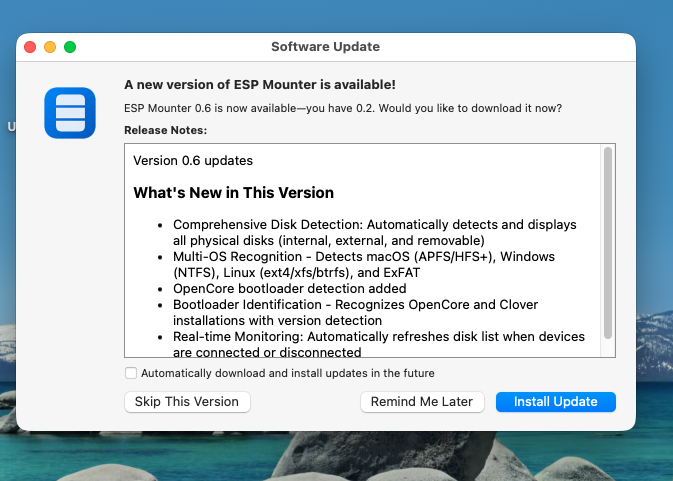Click "A new version of ESP Mounter" headline

[260, 85]
